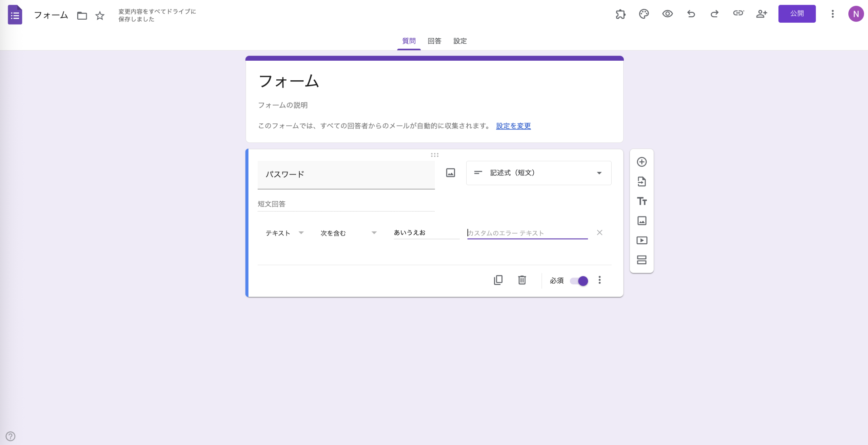Select the import questions icon in sidebar
Image resolution: width=868 pixels, height=445 pixels.
[642, 182]
